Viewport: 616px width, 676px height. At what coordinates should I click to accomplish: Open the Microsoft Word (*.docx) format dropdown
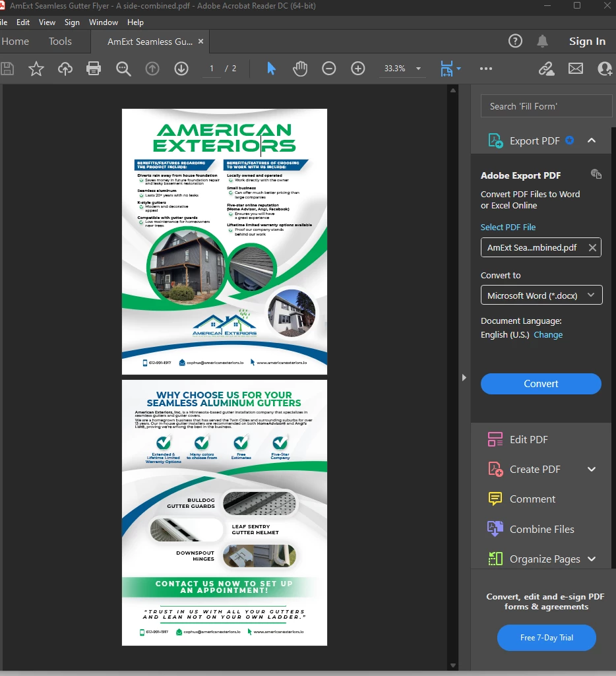click(x=541, y=295)
